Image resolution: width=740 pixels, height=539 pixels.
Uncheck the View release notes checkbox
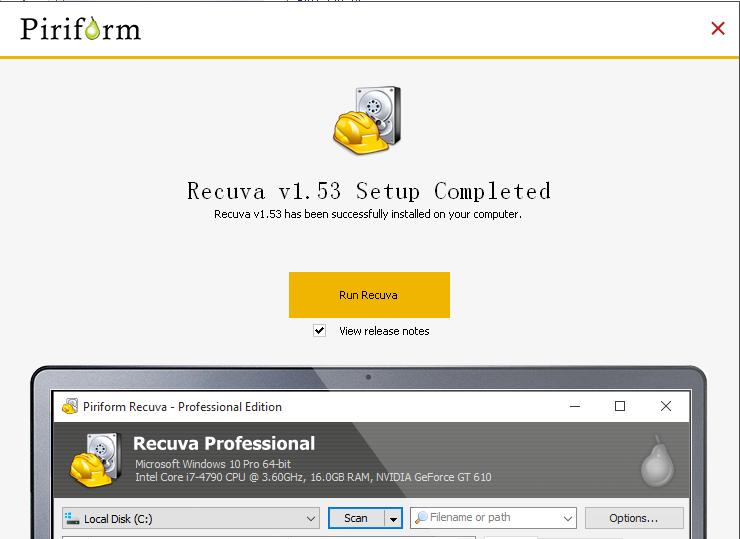(x=320, y=330)
